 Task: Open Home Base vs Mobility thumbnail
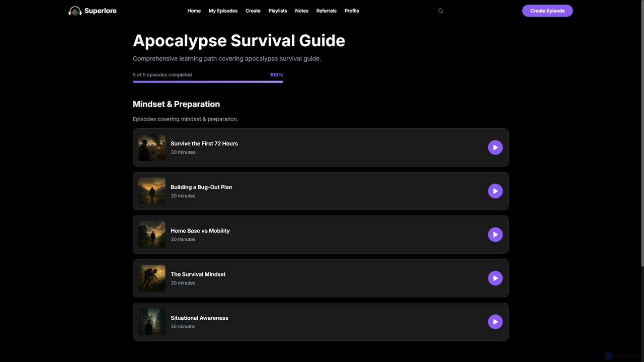point(152,235)
